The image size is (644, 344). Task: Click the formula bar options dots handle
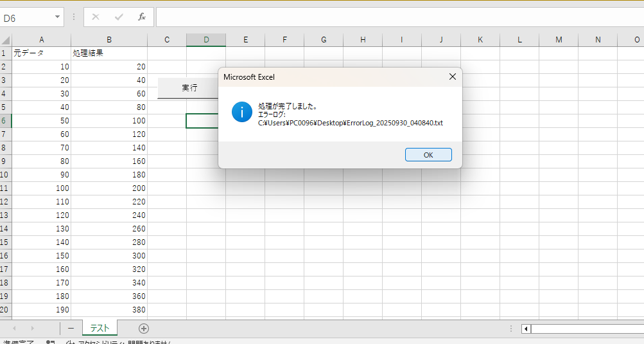(74, 17)
